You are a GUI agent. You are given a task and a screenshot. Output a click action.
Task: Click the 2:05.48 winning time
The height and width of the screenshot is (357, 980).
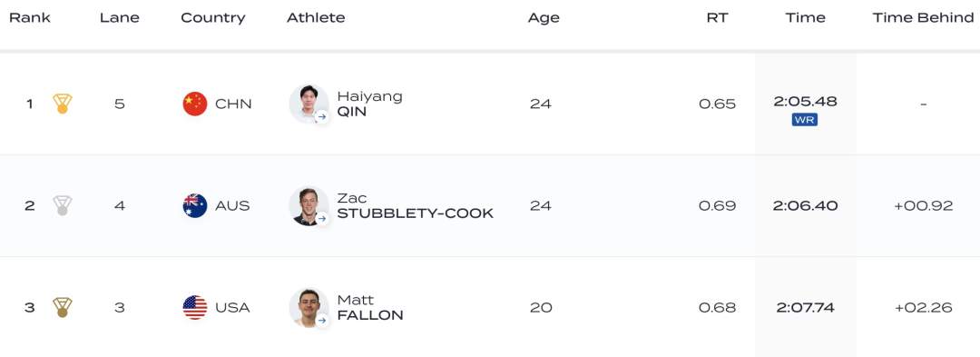click(x=805, y=101)
